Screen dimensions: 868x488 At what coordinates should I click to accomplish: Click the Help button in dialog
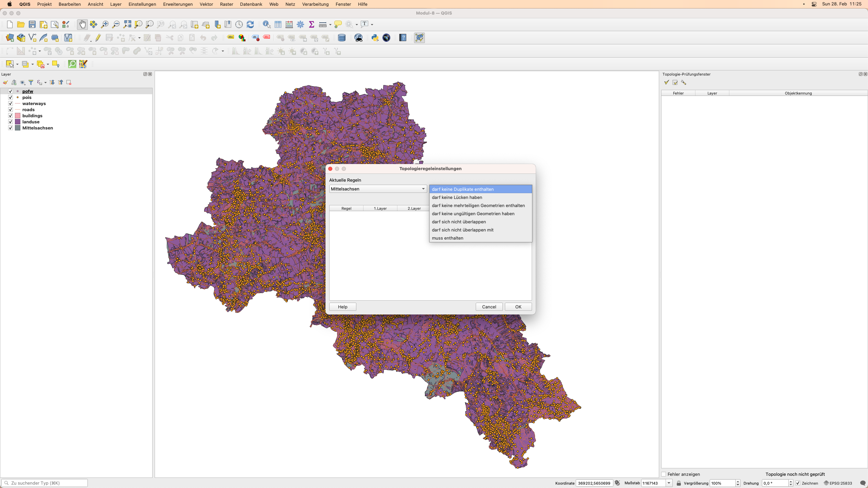pos(342,307)
